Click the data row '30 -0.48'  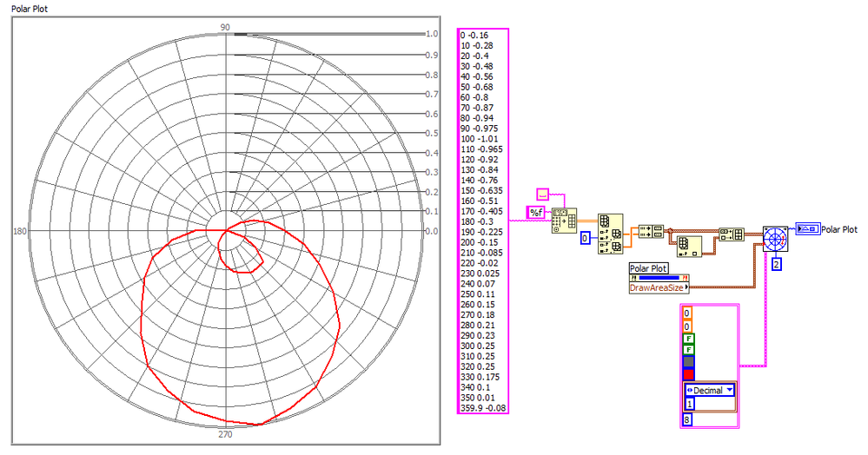pos(477,66)
